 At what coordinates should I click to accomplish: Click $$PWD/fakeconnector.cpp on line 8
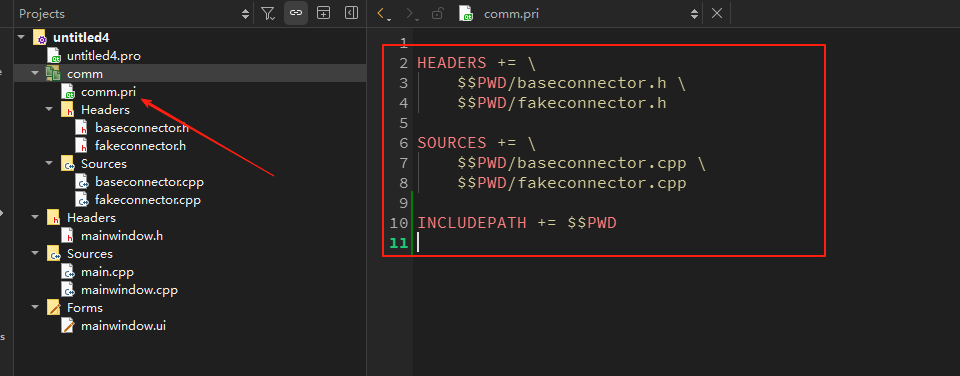[572, 183]
